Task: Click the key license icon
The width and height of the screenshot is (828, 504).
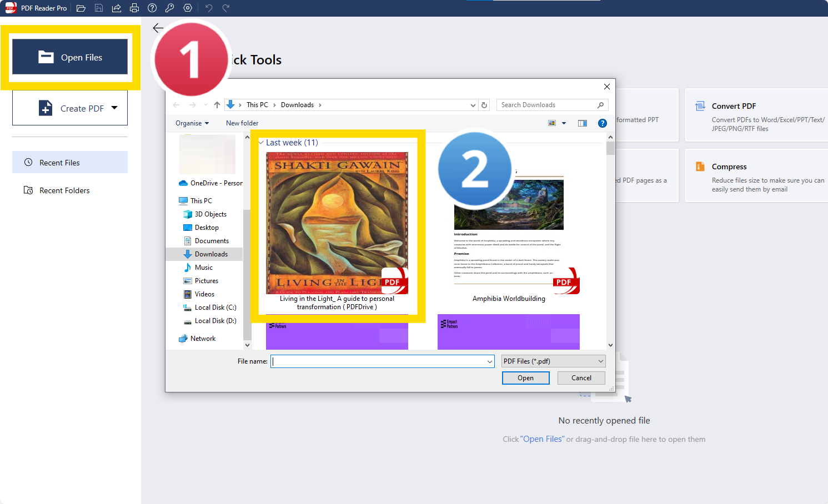Action: (x=170, y=8)
